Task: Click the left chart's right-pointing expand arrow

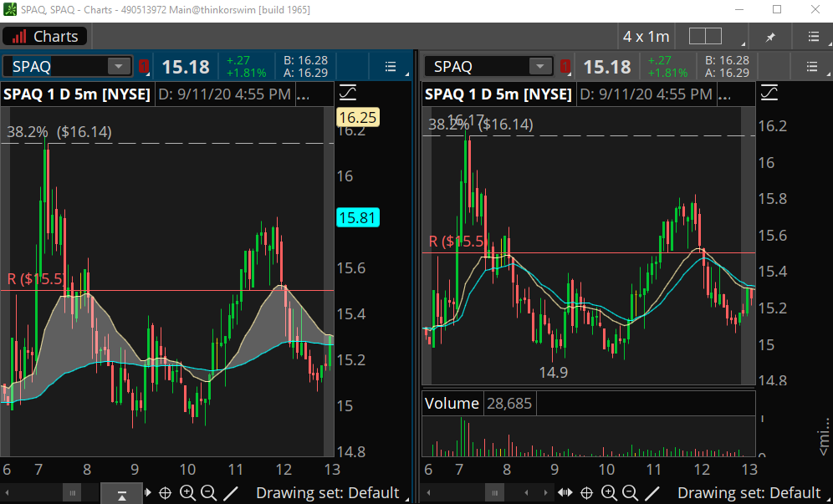Action: tap(148, 493)
